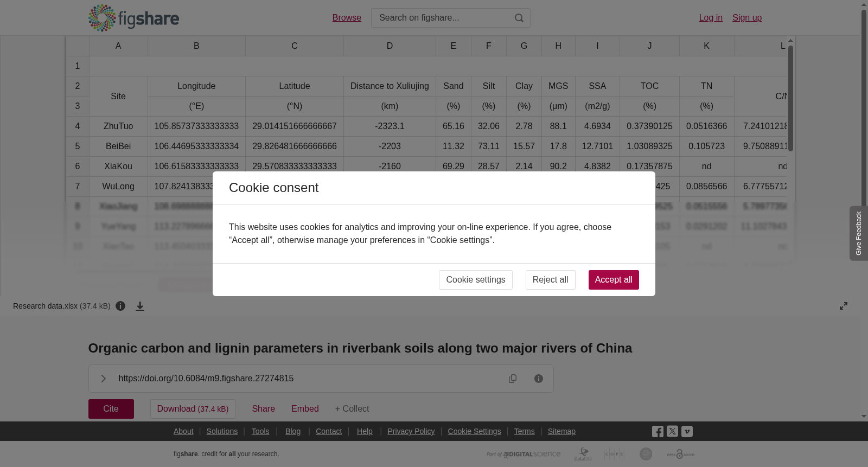The width and height of the screenshot is (868, 467).
Task: Click the Cite button
Action: click(111, 409)
